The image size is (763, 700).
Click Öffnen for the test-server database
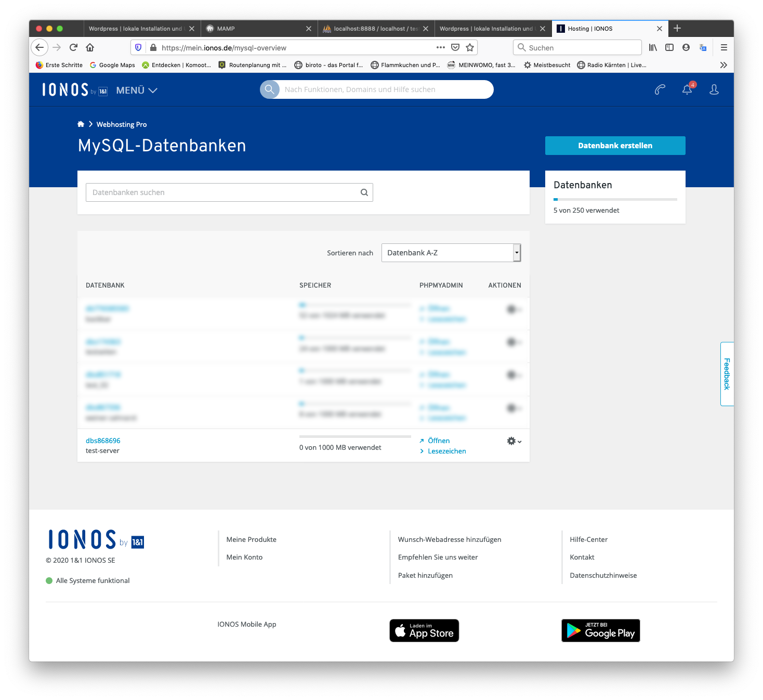pos(438,440)
